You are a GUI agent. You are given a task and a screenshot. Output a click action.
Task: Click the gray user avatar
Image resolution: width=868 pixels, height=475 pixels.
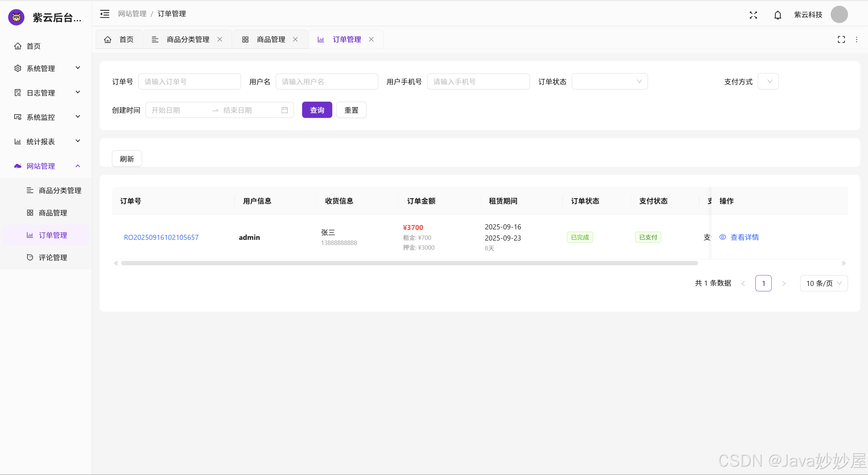coord(839,15)
